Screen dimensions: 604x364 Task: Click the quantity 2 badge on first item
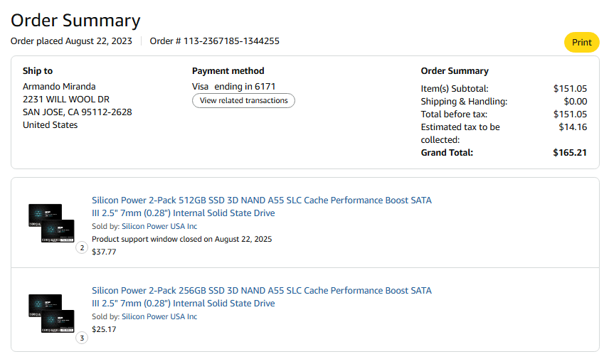(82, 248)
